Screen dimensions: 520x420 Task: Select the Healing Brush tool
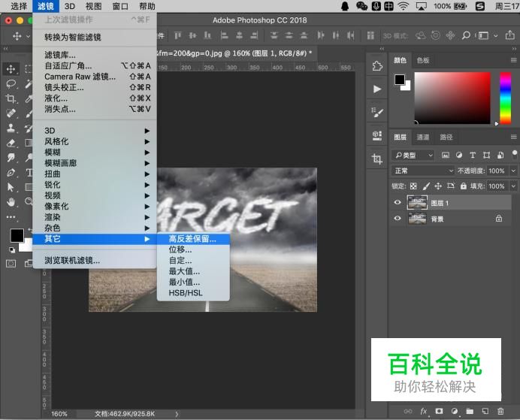[x=11, y=113]
